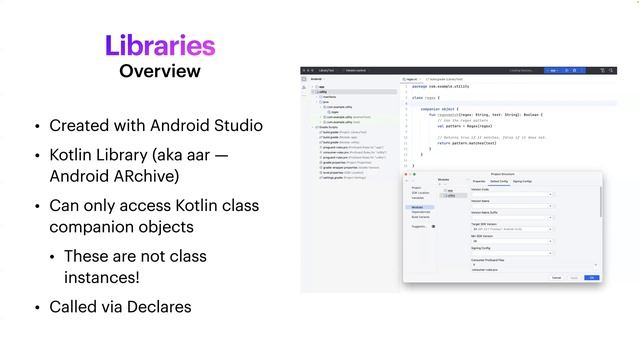Select Project in Project Structure sidebar
The height and width of the screenshot is (360, 640).
(x=416, y=188)
